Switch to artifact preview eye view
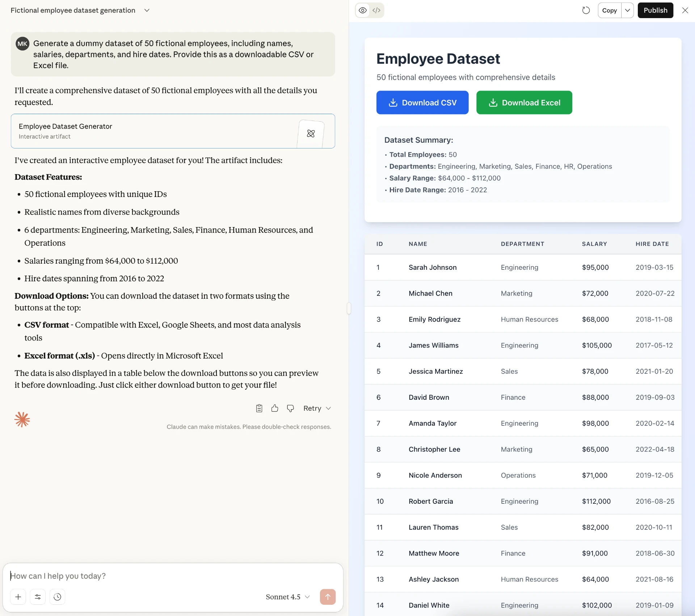This screenshot has width=695, height=616. [363, 10]
